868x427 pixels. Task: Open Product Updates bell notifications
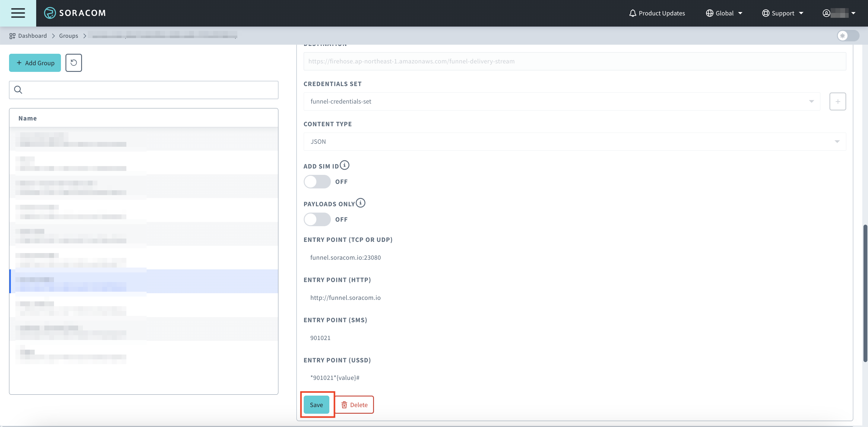[x=657, y=13]
